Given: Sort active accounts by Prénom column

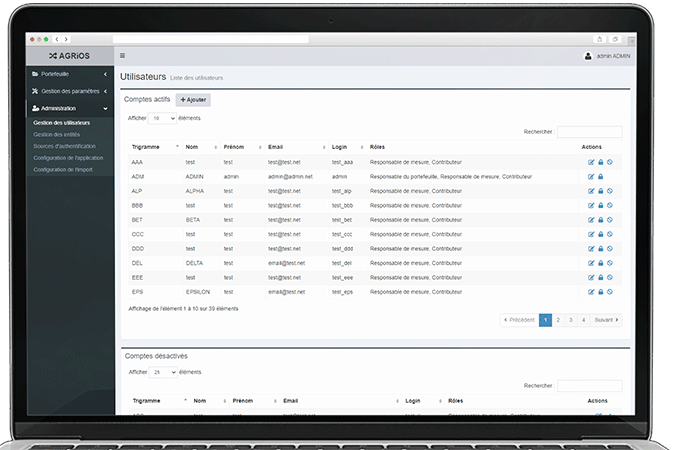Looking at the screenshot, I should pyautogui.click(x=242, y=147).
